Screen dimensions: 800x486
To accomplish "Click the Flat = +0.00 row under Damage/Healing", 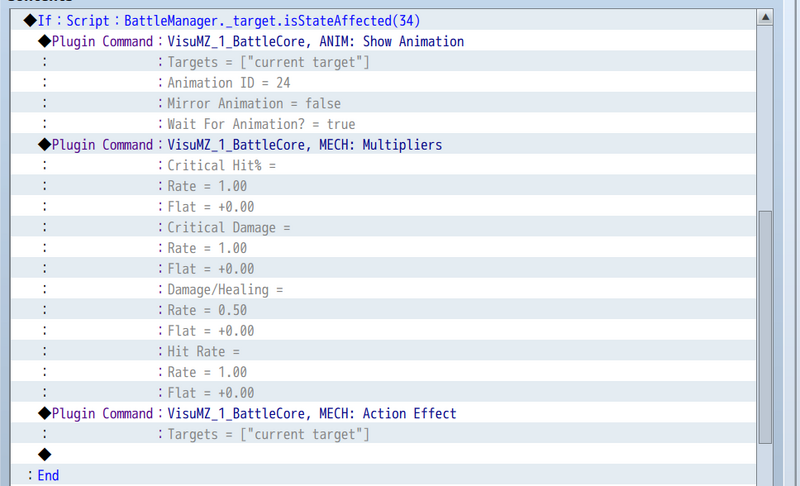I will [x=383, y=330].
